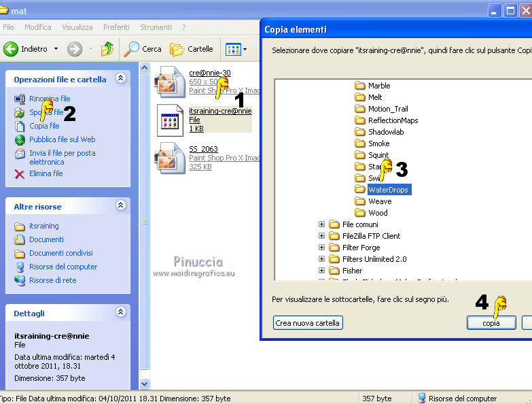This screenshot has width=532, height=404.
Task: Click the greyed Forward arrow icon
Action: (75, 49)
